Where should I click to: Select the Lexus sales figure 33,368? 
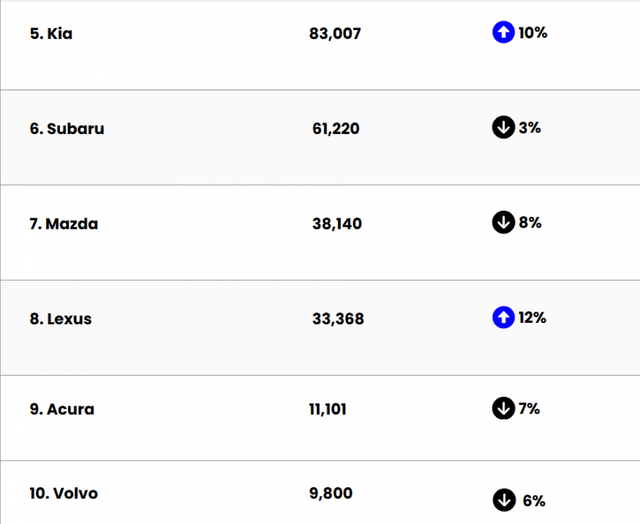pos(338,319)
